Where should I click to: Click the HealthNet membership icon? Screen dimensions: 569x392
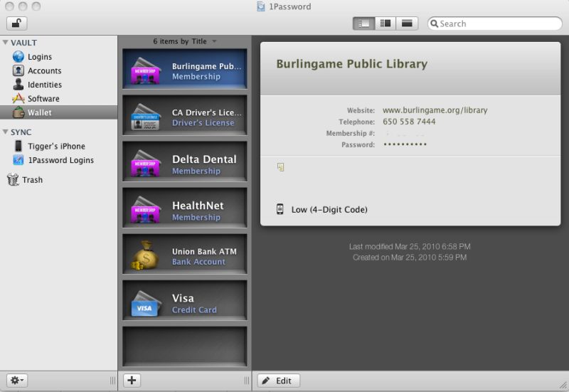tap(145, 210)
